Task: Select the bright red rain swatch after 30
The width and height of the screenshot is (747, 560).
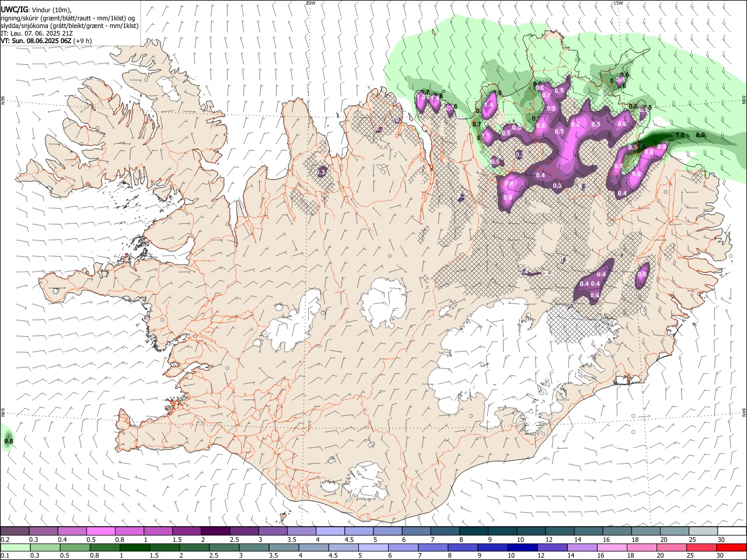Action: pos(731,547)
